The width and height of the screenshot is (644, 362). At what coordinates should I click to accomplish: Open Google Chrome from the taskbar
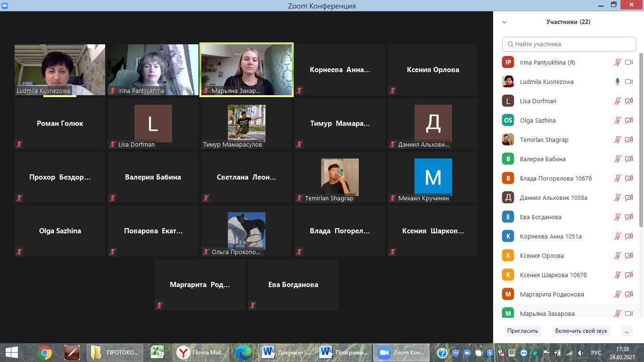(x=45, y=352)
